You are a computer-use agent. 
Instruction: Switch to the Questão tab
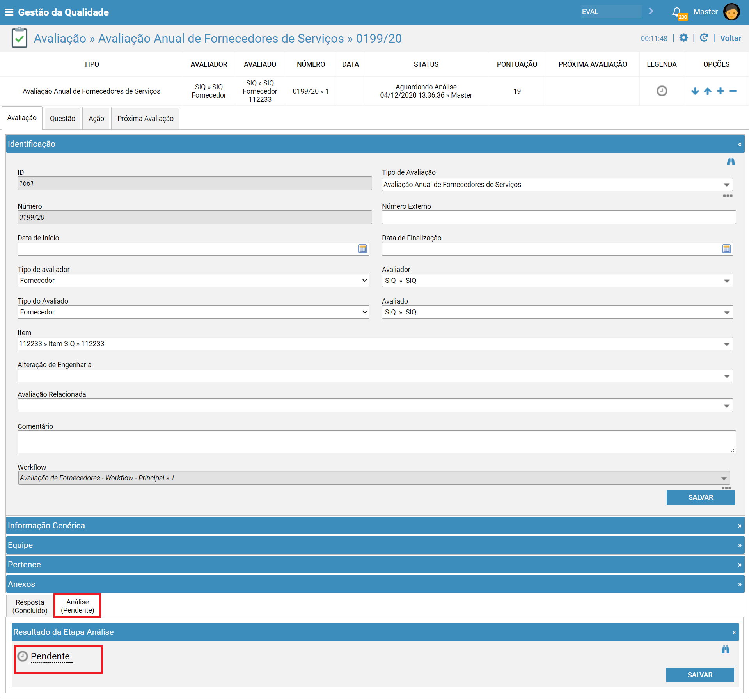pos(62,118)
